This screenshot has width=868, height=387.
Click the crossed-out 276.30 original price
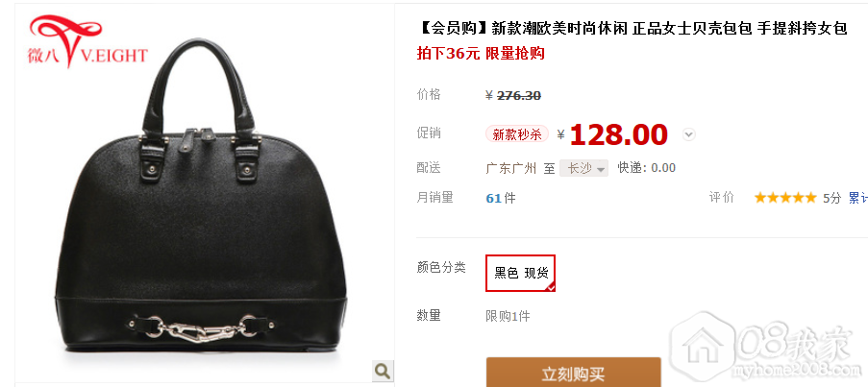[x=519, y=96]
